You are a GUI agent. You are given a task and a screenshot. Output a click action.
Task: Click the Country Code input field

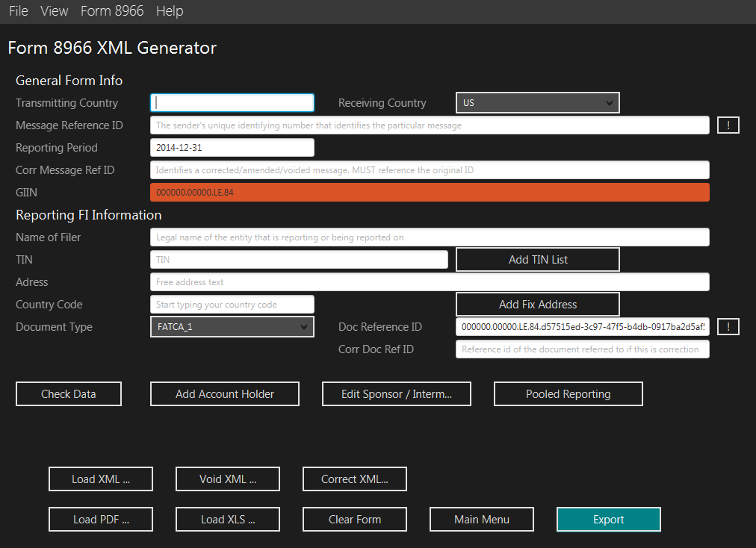[x=232, y=305]
